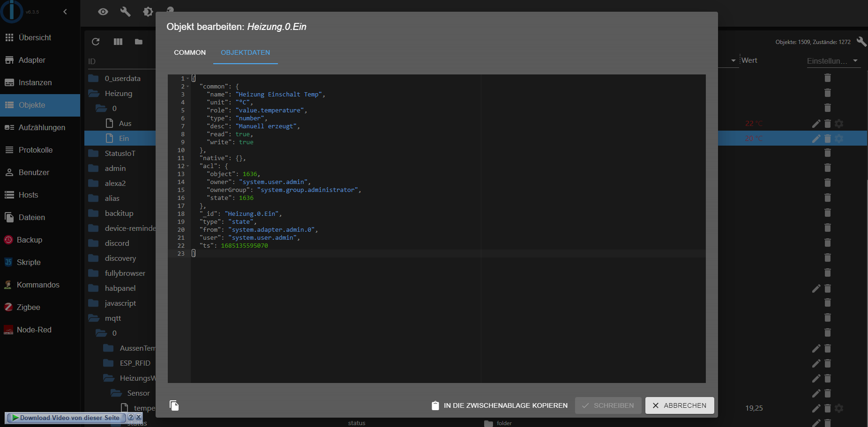Click the copy icon at dialog bottom-left
868x427 pixels.
click(x=174, y=405)
